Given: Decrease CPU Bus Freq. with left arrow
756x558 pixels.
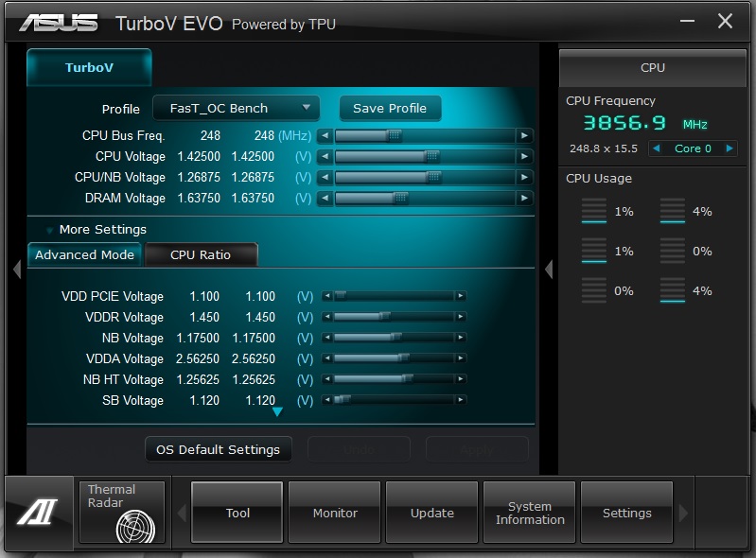Looking at the screenshot, I should pyautogui.click(x=325, y=136).
